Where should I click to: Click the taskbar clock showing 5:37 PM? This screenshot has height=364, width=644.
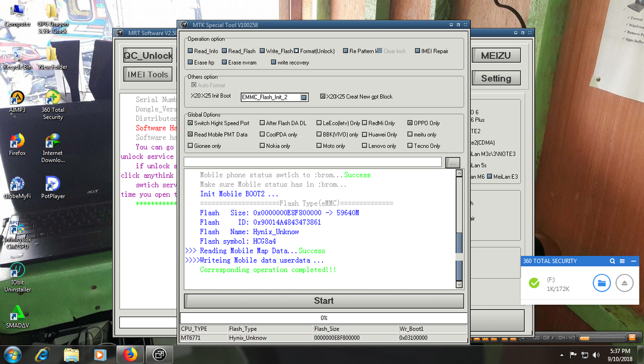click(x=619, y=354)
